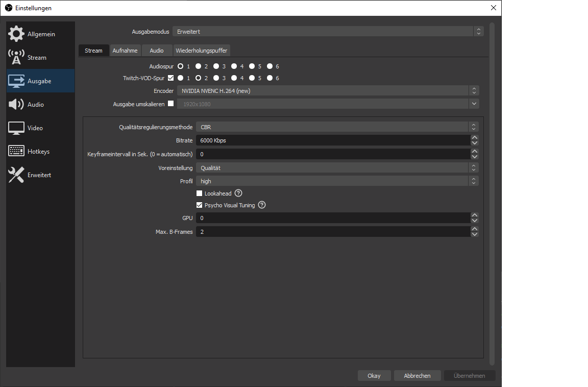Select Audiospur track 3
The height and width of the screenshot is (387, 588).
coord(216,66)
